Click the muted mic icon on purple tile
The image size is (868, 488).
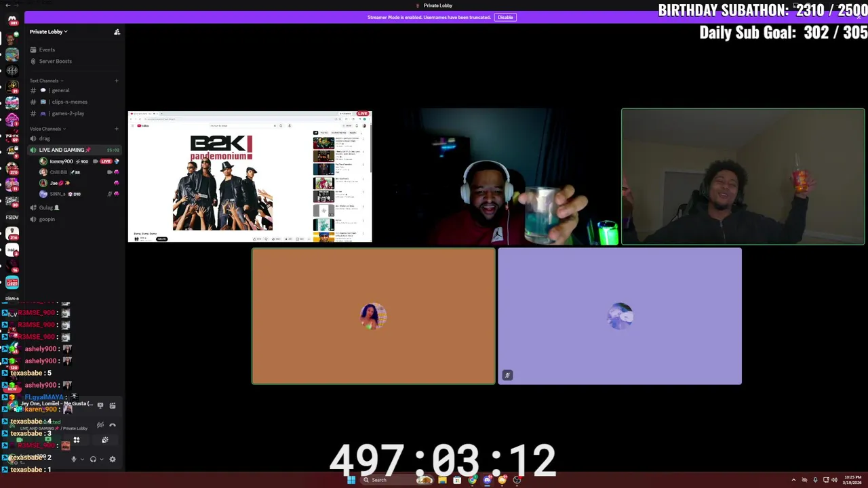tap(507, 375)
